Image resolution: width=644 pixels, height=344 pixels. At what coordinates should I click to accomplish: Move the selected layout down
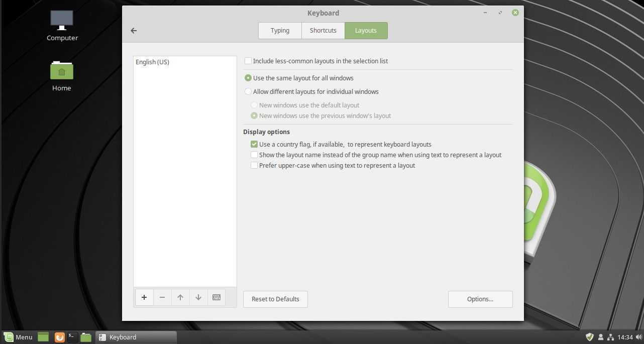pyautogui.click(x=198, y=297)
